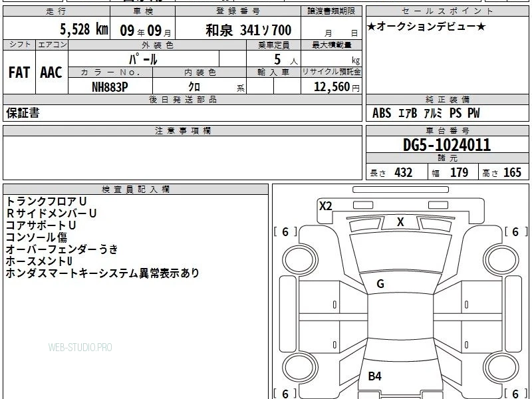Select inspector note ホースメントU

[x=39, y=261]
